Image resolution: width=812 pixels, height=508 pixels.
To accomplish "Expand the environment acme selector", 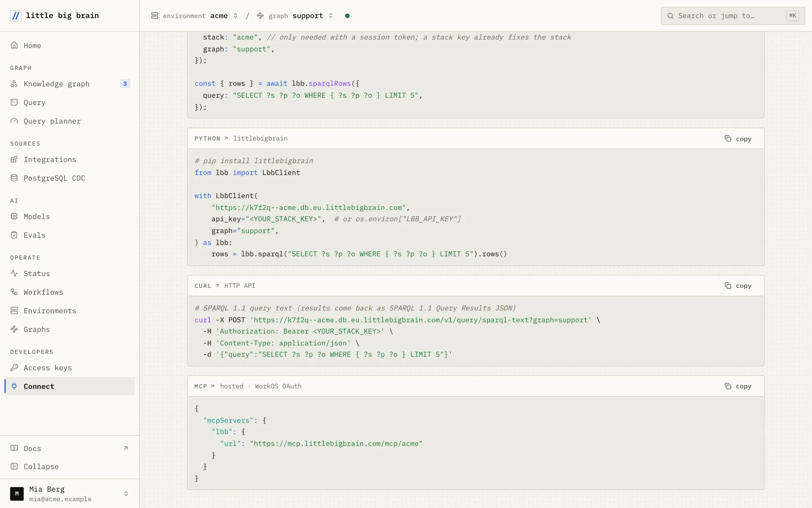I will pyautogui.click(x=195, y=16).
